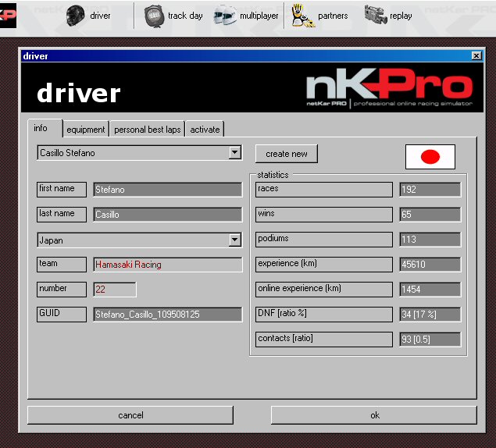The height and width of the screenshot is (448, 496).
Task: Switch to the equipment tab
Action: coord(86,130)
